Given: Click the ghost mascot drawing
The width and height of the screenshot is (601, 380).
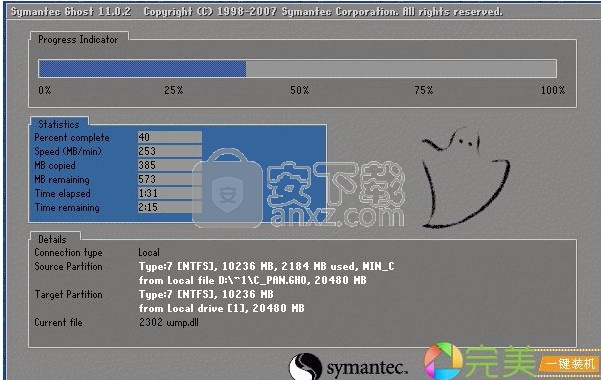Looking at the screenshot, I should 466,178.
